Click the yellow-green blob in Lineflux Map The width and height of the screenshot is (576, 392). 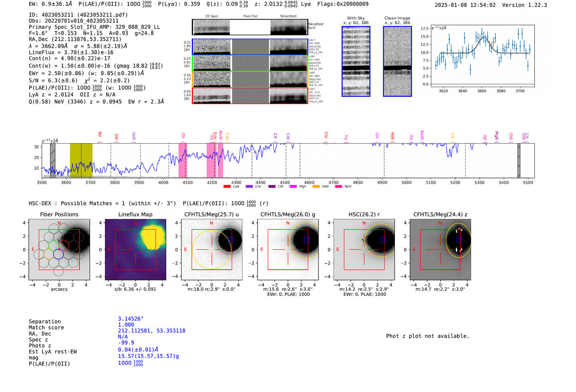[153, 235]
